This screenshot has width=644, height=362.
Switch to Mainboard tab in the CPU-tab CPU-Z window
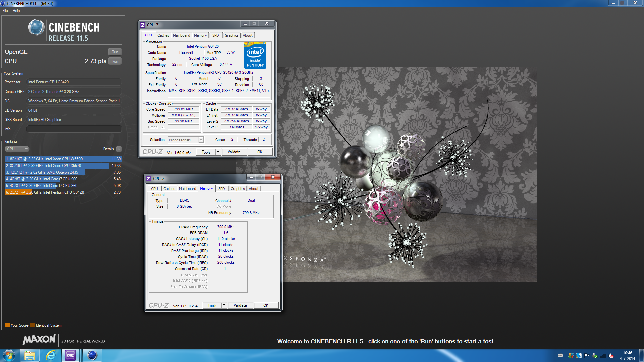pos(181,35)
